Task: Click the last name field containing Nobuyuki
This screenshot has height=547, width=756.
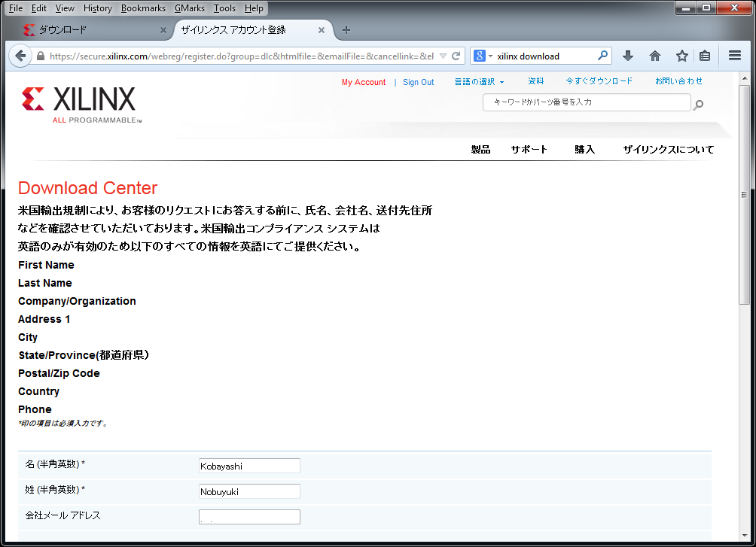Action: [x=249, y=491]
